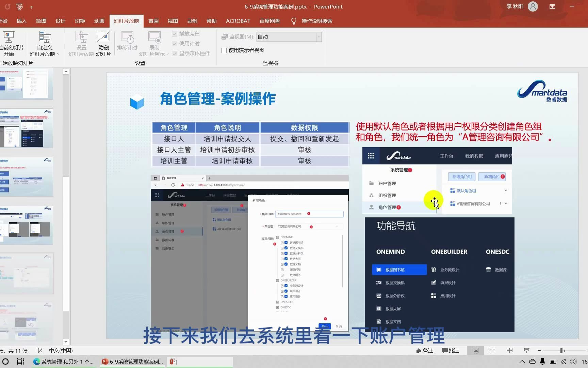Open the 批注 comments pane
This screenshot has width=588, height=368.
(x=450, y=350)
